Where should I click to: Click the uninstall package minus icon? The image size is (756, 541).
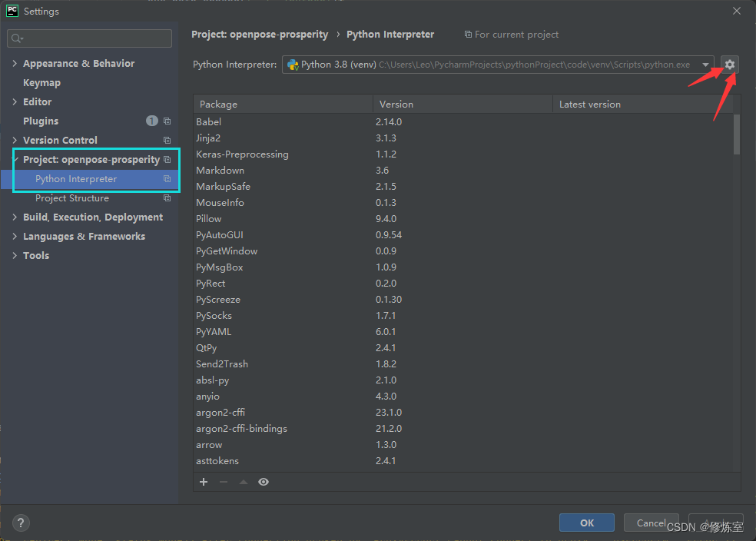224,482
